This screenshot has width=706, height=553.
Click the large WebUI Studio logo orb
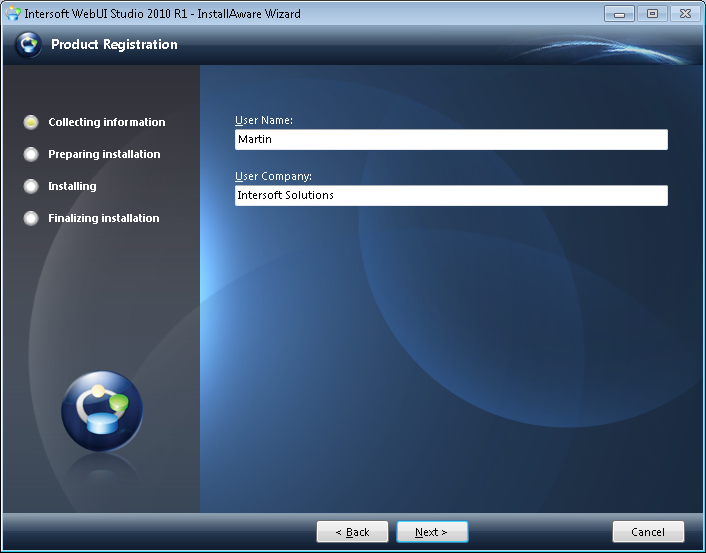tap(102, 411)
